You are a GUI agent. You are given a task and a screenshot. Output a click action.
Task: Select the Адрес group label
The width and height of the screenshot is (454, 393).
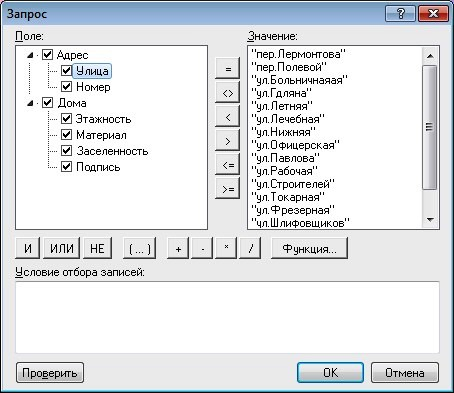coord(72,55)
